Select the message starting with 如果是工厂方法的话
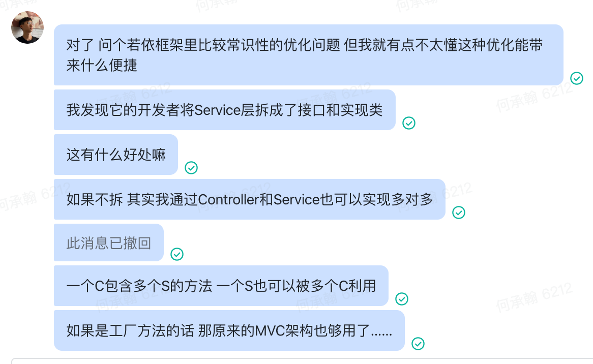This screenshot has height=364, width=593. [229, 330]
